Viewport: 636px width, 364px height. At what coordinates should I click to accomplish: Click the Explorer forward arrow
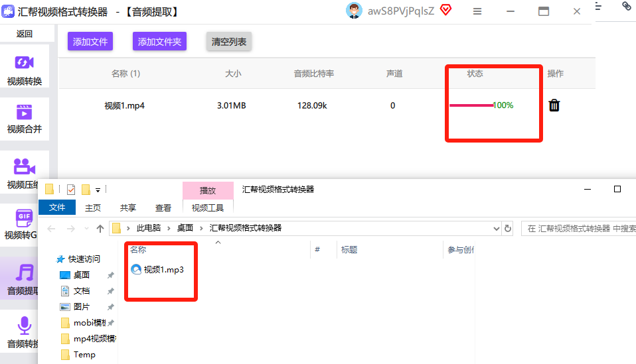(x=70, y=228)
